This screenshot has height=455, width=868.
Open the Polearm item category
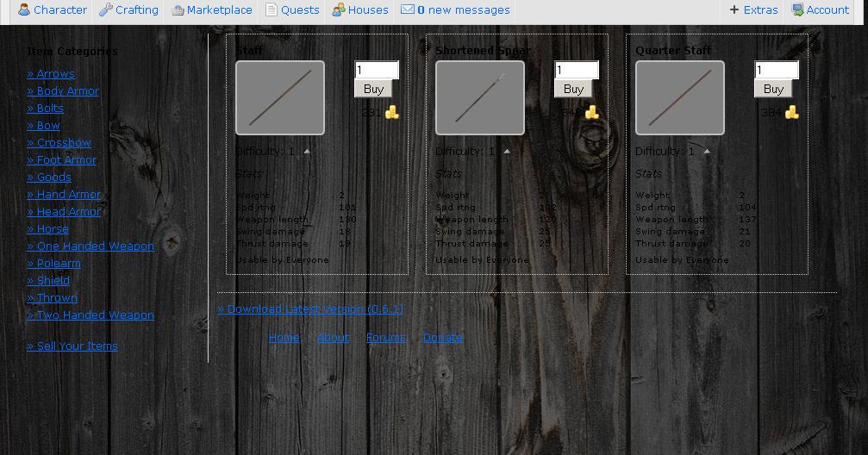click(x=53, y=264)
